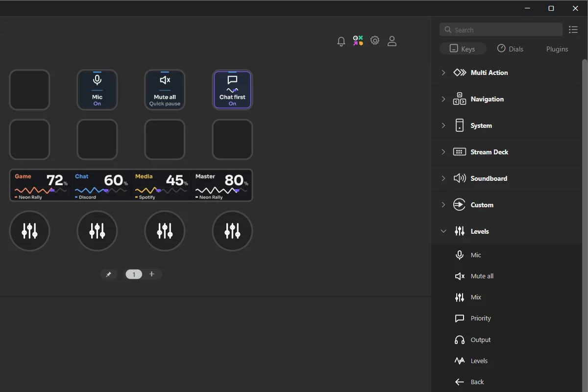Select the Mute all key on the deck
588x392 pixels.
click(x=165, y=90)
